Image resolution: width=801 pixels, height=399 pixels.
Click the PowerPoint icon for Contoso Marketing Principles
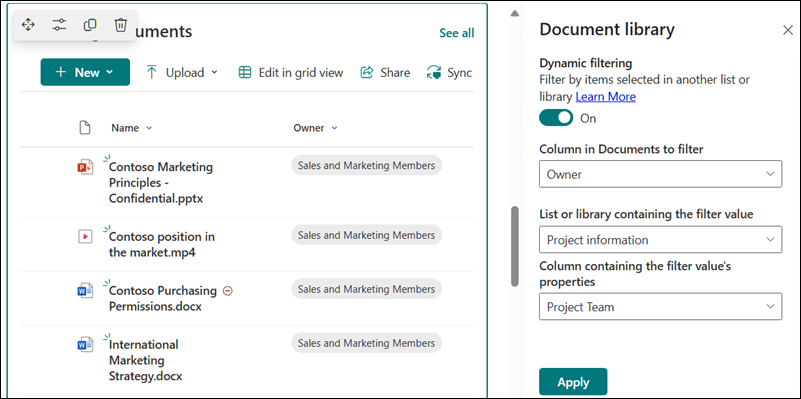pos(85,167)
